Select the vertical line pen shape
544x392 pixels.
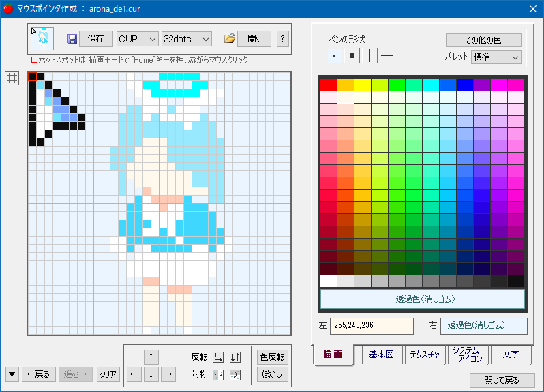point(369,55)
